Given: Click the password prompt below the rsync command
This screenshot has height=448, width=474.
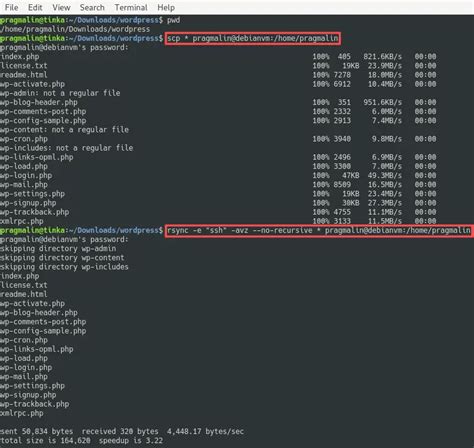Looking at the screenshot, I should click(64, 239).
